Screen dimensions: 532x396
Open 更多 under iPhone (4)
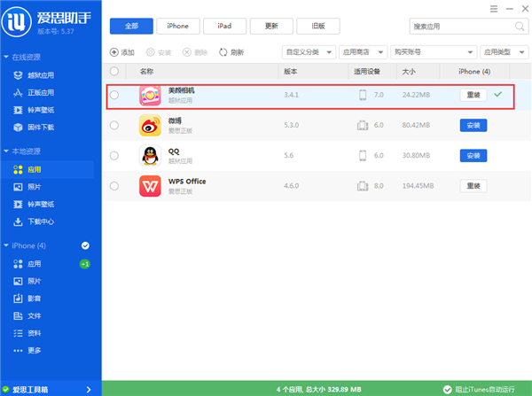pyautogui.click(x=35, y=350)
